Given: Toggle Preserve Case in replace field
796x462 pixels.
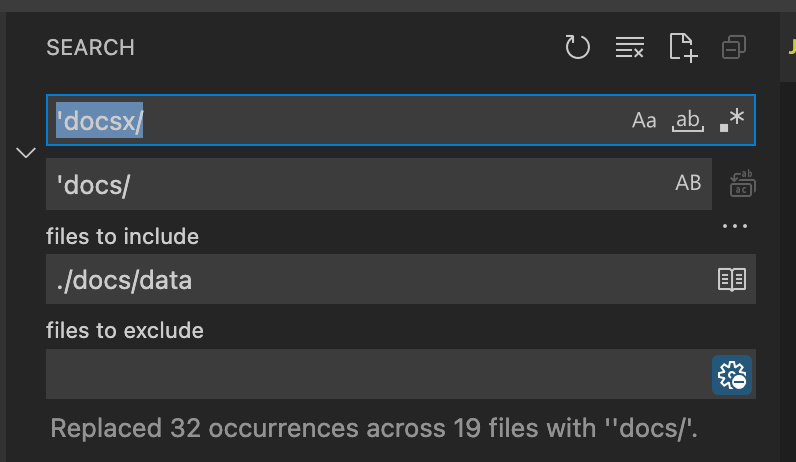Looking at the screenshot, I should (x=688, y=184).
